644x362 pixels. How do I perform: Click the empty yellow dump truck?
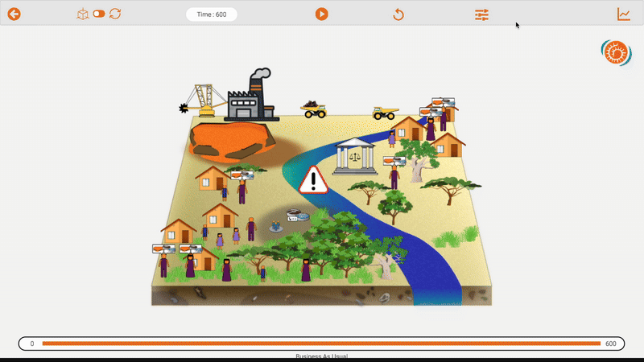point(385,113)
